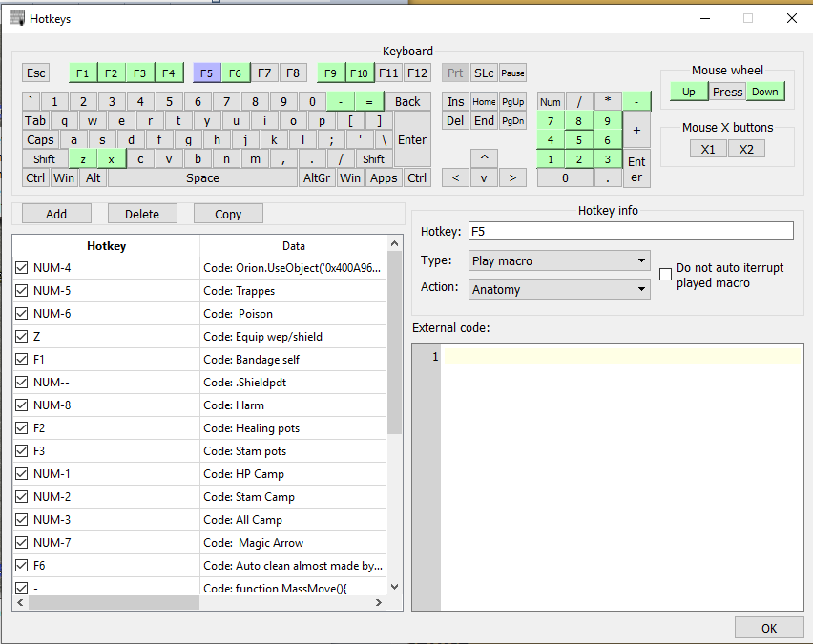This screenshot has width=813, height=644.
Task: Click the Num lock key
Action: pyautogui.click(x=551, y=102)
